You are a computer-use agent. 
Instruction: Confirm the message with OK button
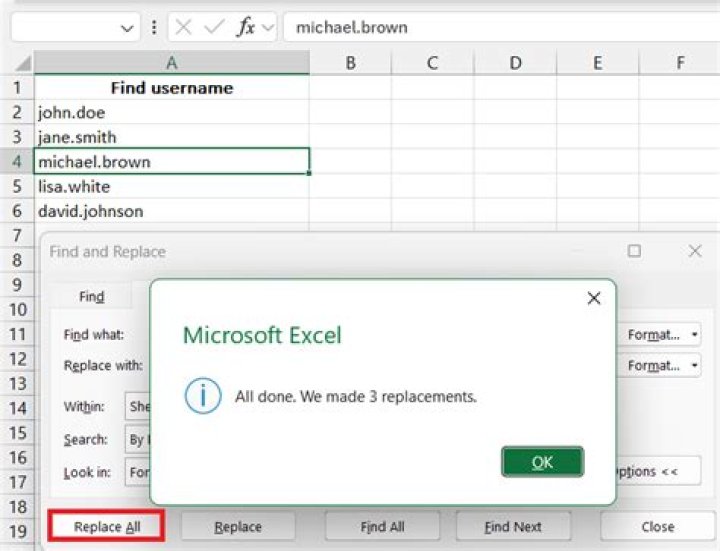[x=542, y=462]
